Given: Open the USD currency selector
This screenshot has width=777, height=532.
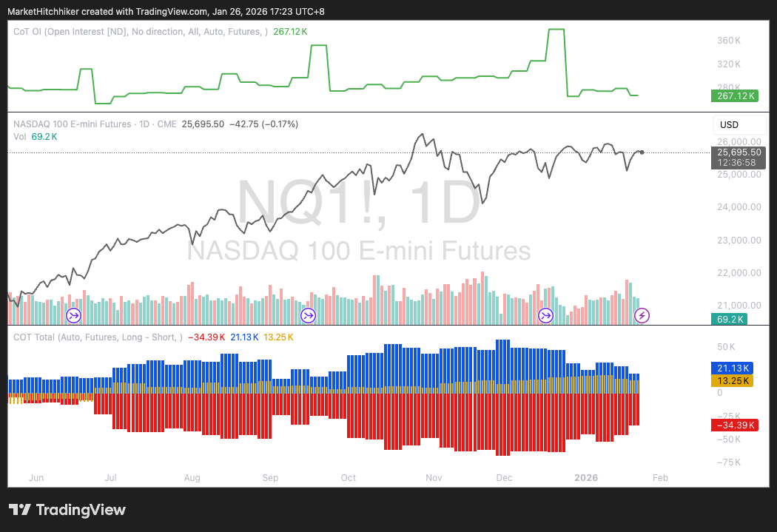Looking at the screenshot, I should pos(739,125).
